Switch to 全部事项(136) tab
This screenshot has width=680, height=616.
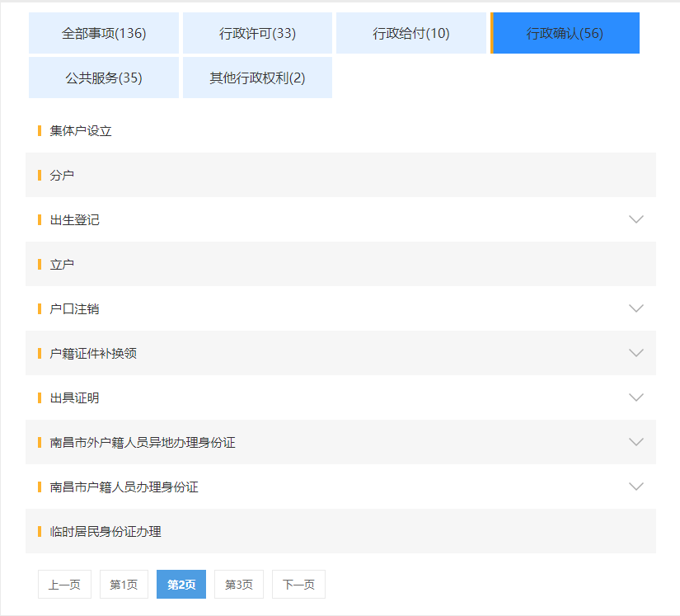[104, 33]
